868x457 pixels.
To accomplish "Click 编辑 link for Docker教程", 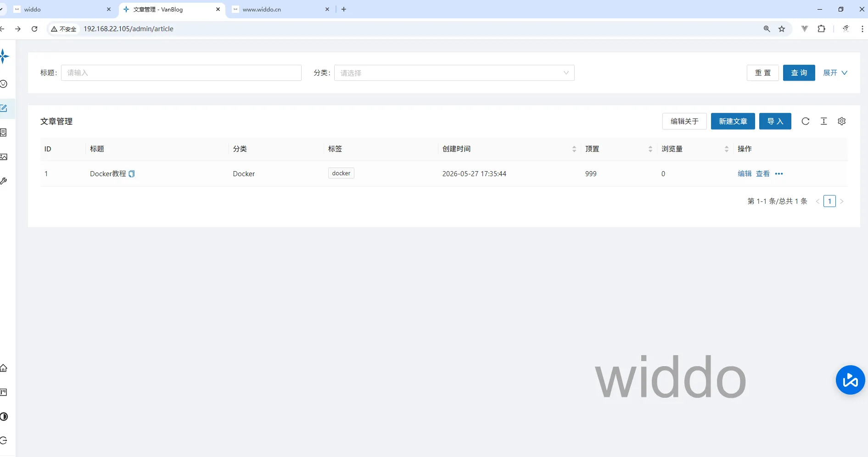I will click(745, 174).
